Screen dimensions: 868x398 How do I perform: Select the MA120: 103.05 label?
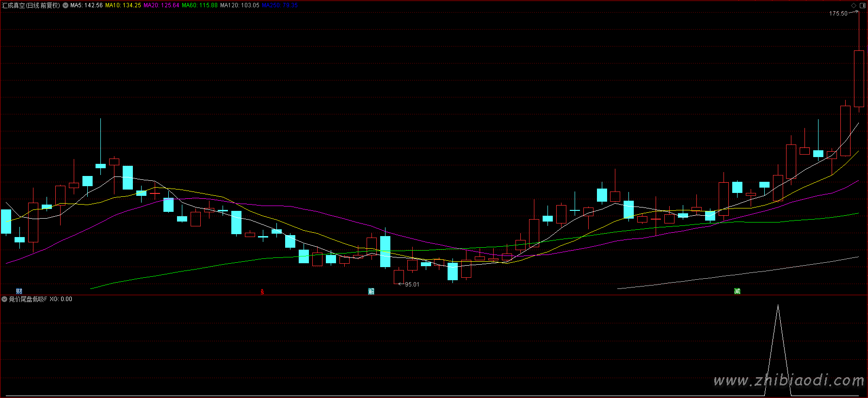240,5
